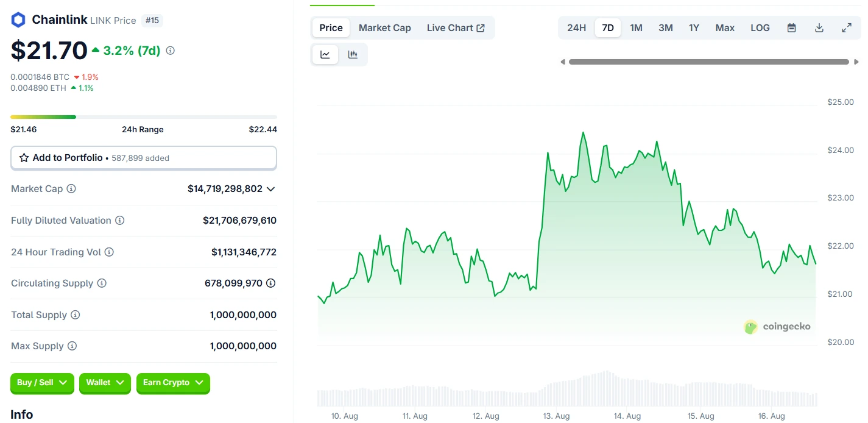Screen dimensions: 868x423
Task: Toggle LOG scale on the chart
Action: 760,28
